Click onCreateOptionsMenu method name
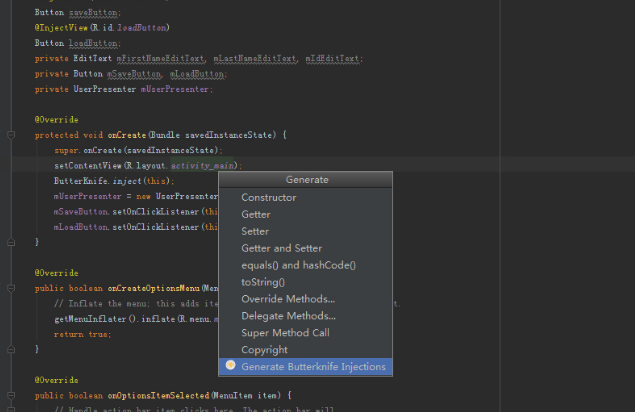This screenshot has height=412, width=635. tap(154, 288)
